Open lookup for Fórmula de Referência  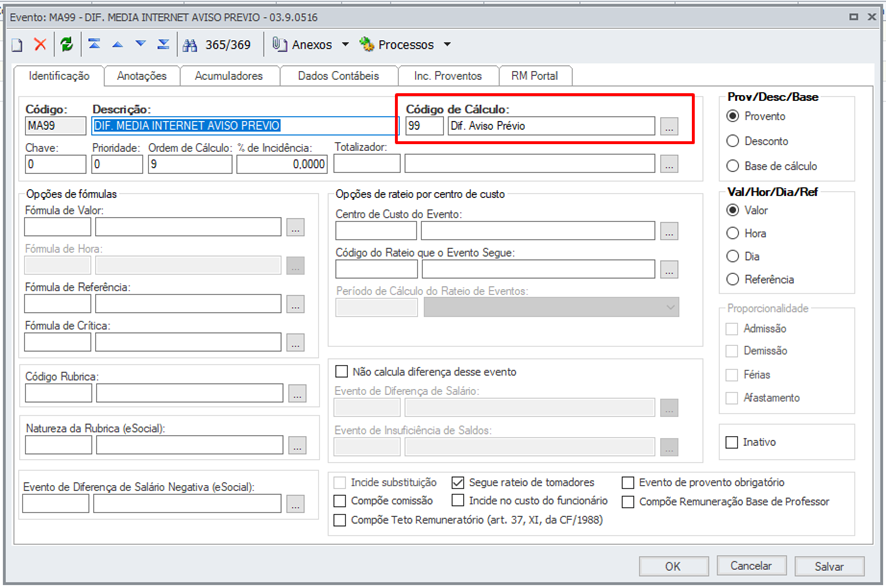point(295,304)
